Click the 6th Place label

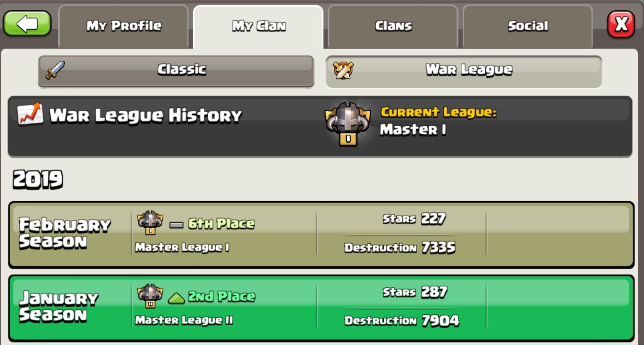(x=221, y=224)
